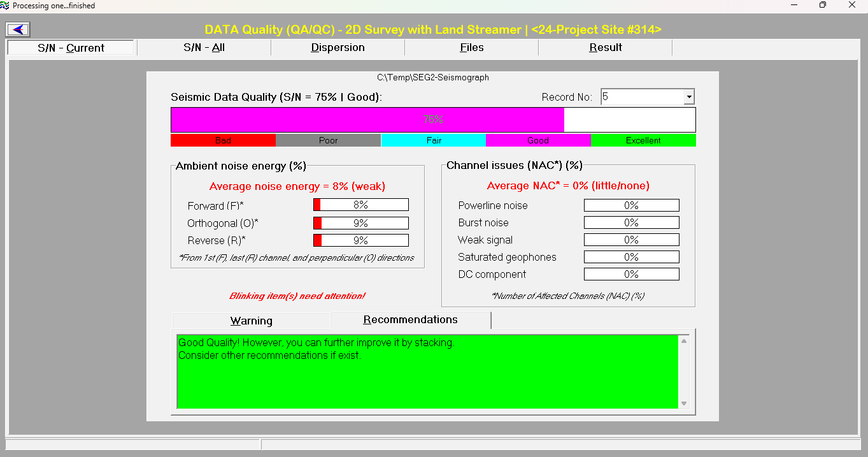The height and width of the screenshot is (457, 868).
Task: Open the Record No dropdown arrow
Action: 688,97
